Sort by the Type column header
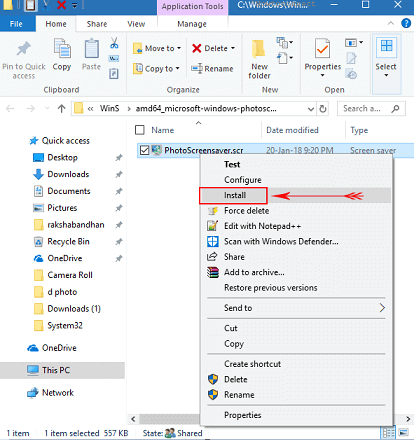The image size is (414, 440). point(359,130)
